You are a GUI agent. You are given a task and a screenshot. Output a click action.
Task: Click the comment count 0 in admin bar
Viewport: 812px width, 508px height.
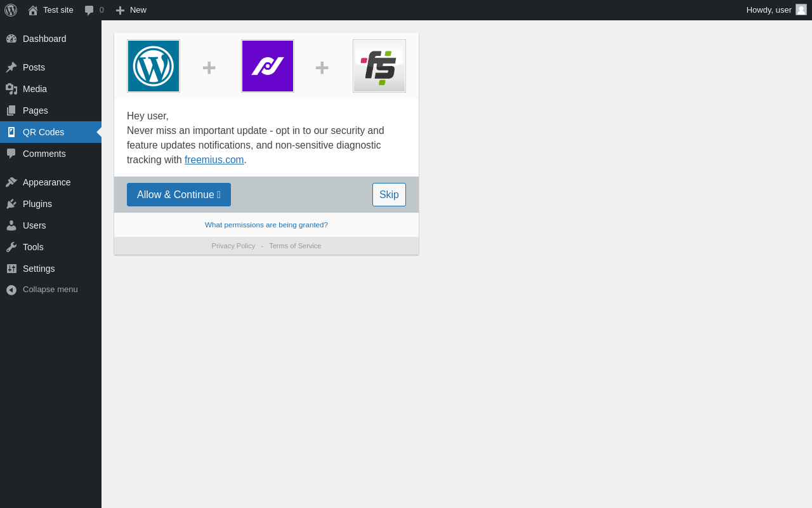(x=101, y=10)
